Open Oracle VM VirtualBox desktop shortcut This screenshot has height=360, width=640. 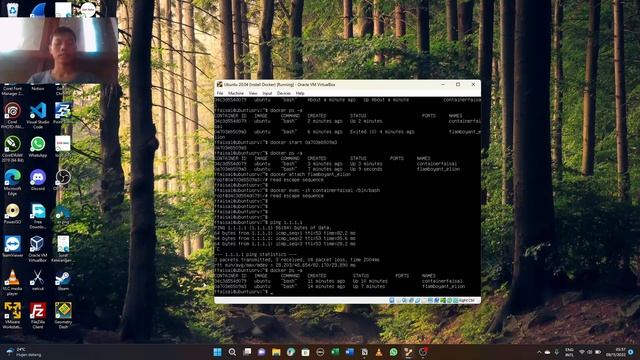coord(38,249)
